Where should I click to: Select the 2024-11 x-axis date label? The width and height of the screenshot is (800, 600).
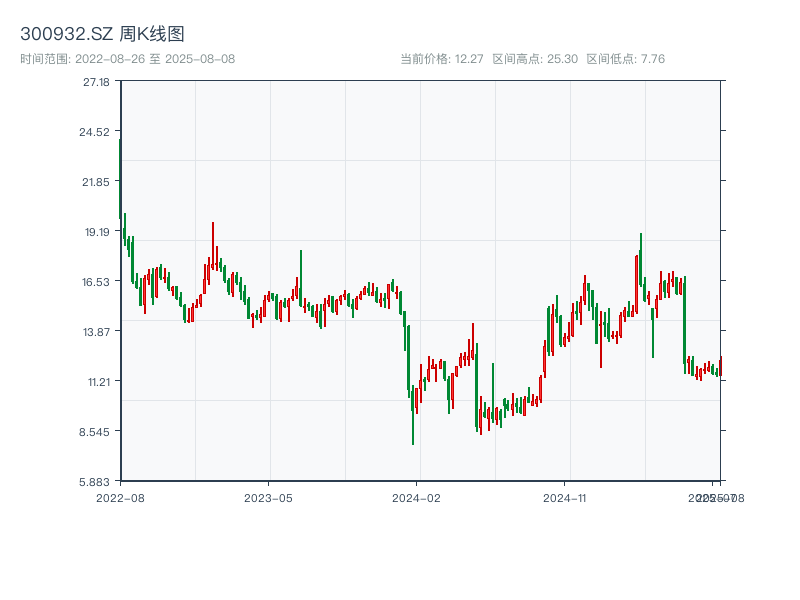[x=566, y=497]
